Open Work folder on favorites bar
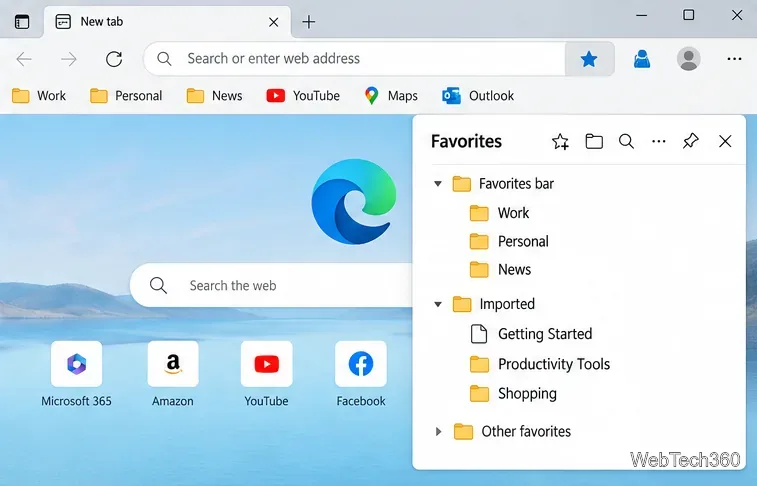 (39, 96)
